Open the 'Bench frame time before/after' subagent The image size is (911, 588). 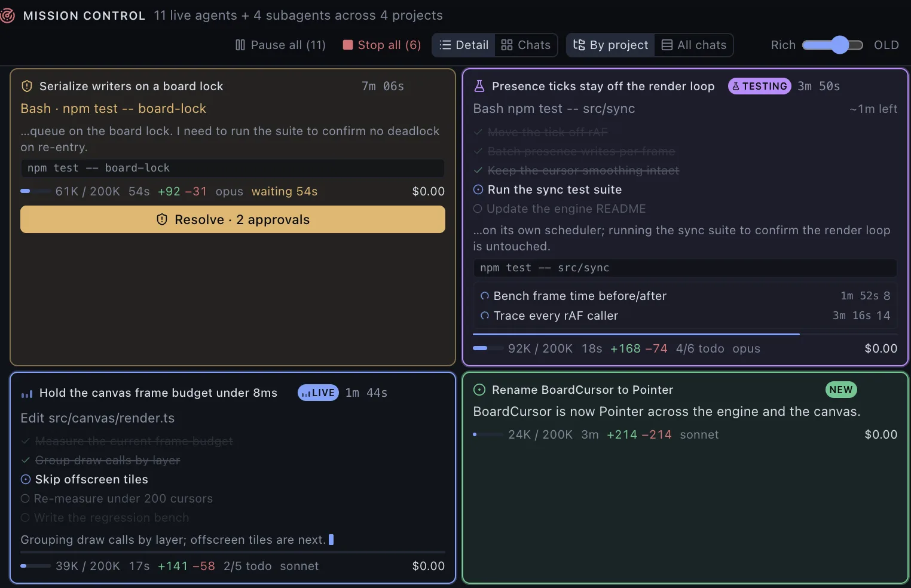(685, 296)
